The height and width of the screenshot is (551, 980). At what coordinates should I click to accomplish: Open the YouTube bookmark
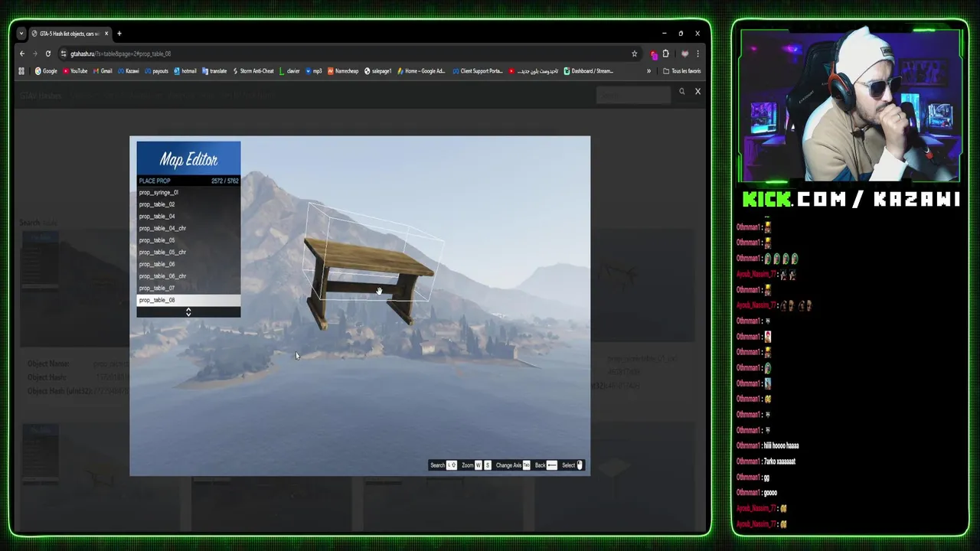point(75,71)
